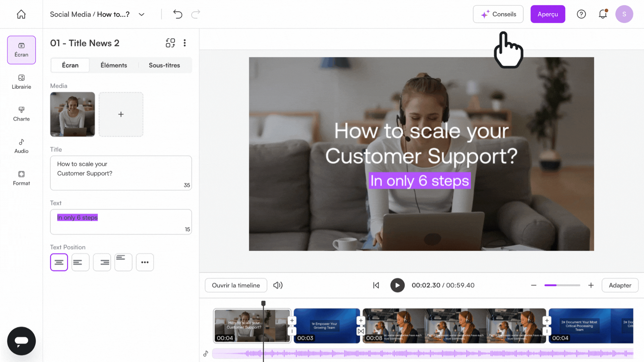The width and height of the screenshot is (644, 362).
Task: Select left text position alignment
Action: pyautogui.click(x=80, y=262)
